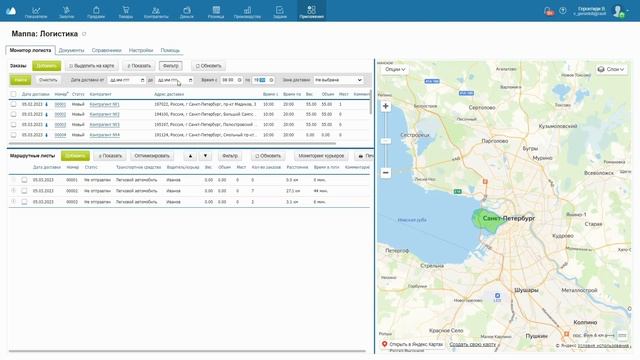Screen dimensions: 640x360
Task: Switch to Справочники tab
Action: pos(107,50)
